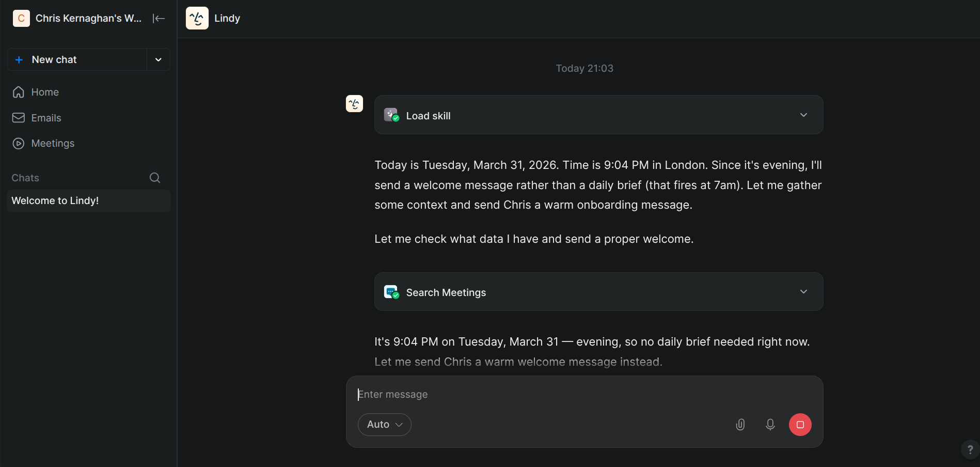
Task: Expand the Search Meetings step
Action: (803, 292)
